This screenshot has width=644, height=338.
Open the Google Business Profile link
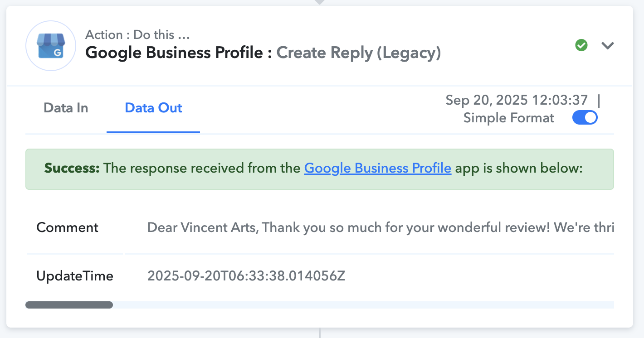[x=378, y=168]
